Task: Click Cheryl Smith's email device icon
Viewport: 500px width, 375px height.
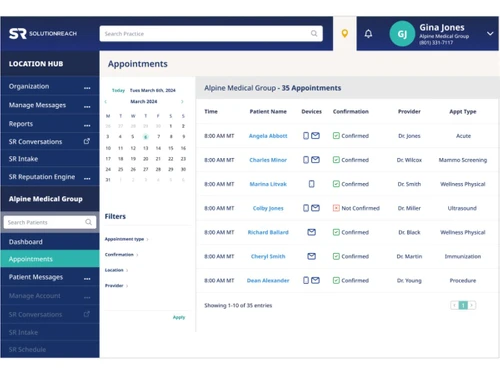Action: click(x=311, y=256)
